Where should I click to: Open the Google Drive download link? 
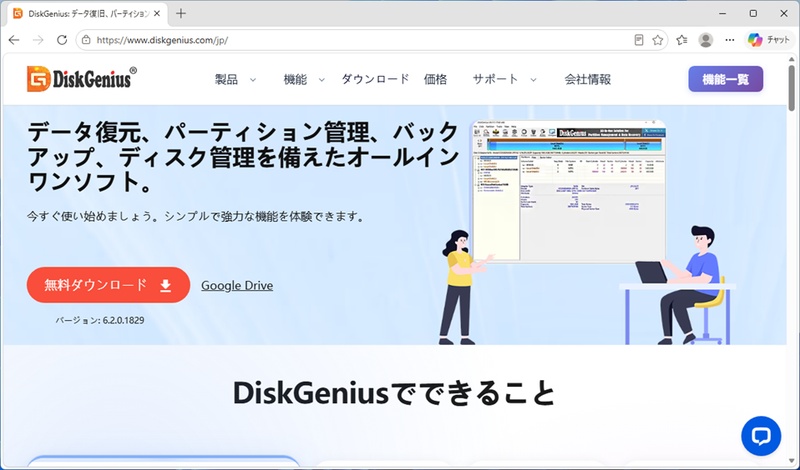237,285
